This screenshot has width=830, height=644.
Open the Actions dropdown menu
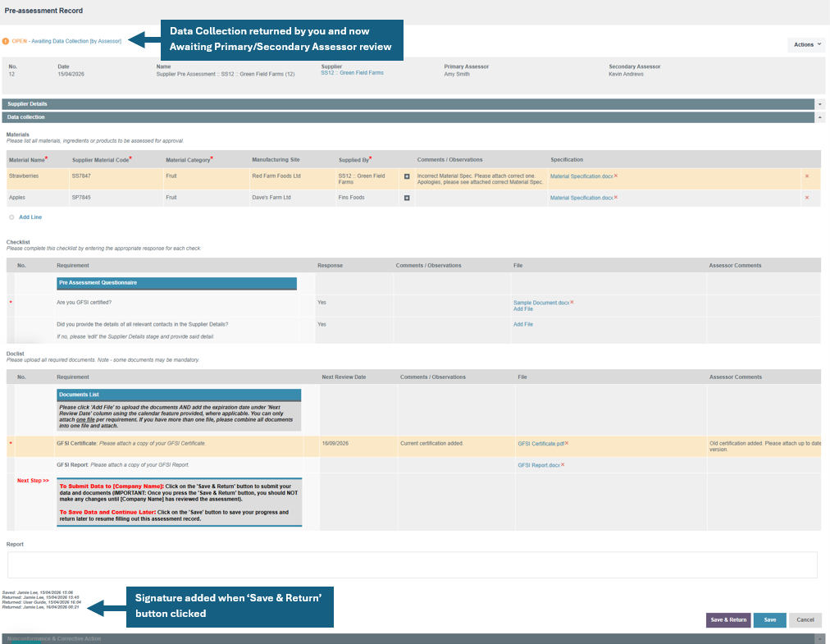click(x=806, y=44)
